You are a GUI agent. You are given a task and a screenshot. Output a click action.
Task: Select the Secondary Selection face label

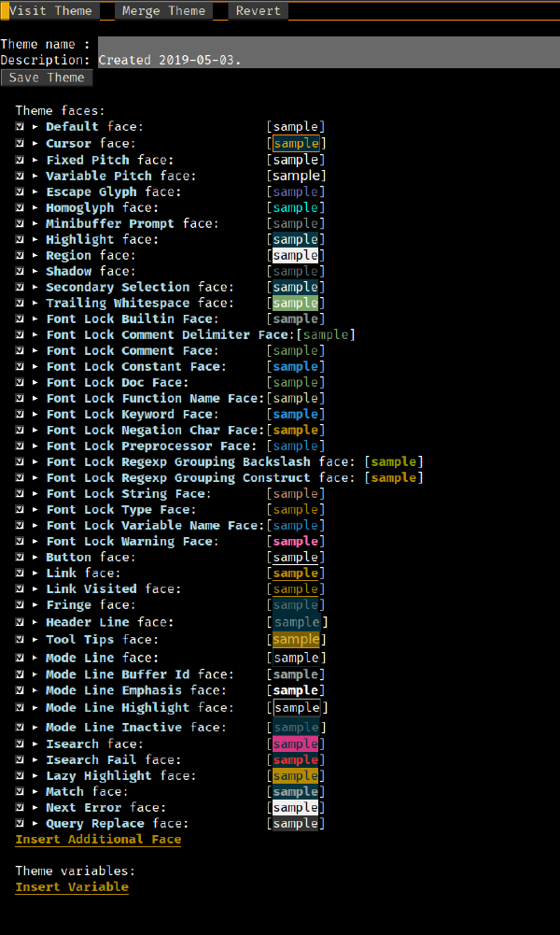coord(140,287)
